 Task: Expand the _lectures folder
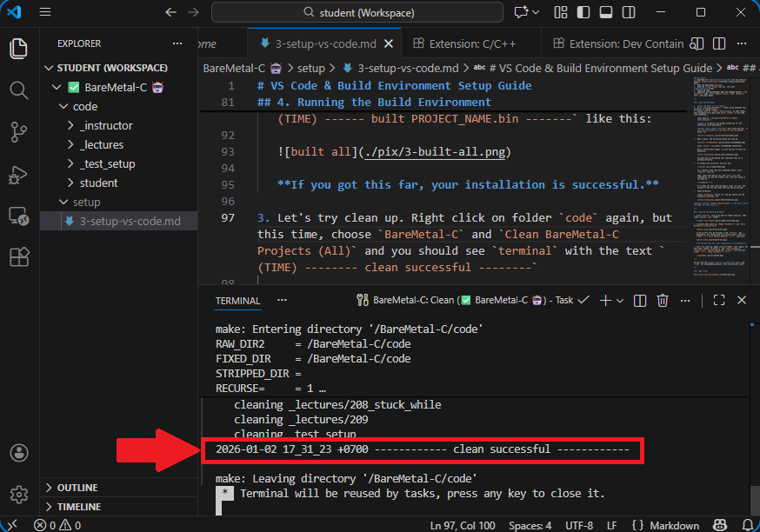(102, 144)
